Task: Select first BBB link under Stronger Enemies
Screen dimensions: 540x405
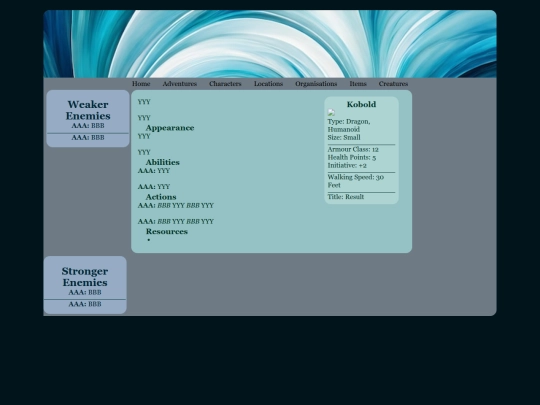Action: pyautogui.click(x=95, y=292)
